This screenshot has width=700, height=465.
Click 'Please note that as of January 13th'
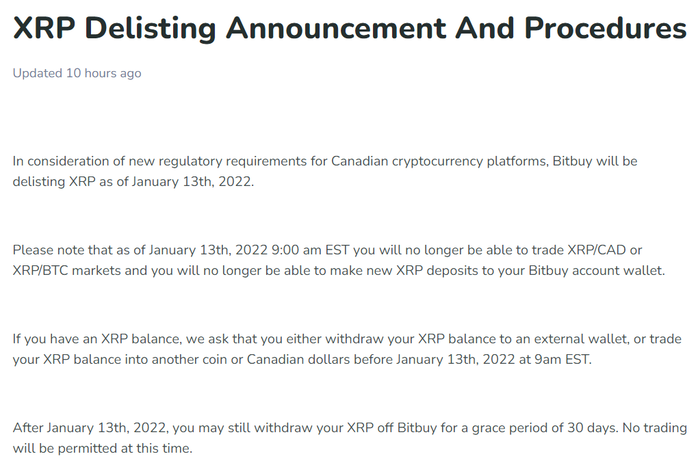click(x=122, y=250)
